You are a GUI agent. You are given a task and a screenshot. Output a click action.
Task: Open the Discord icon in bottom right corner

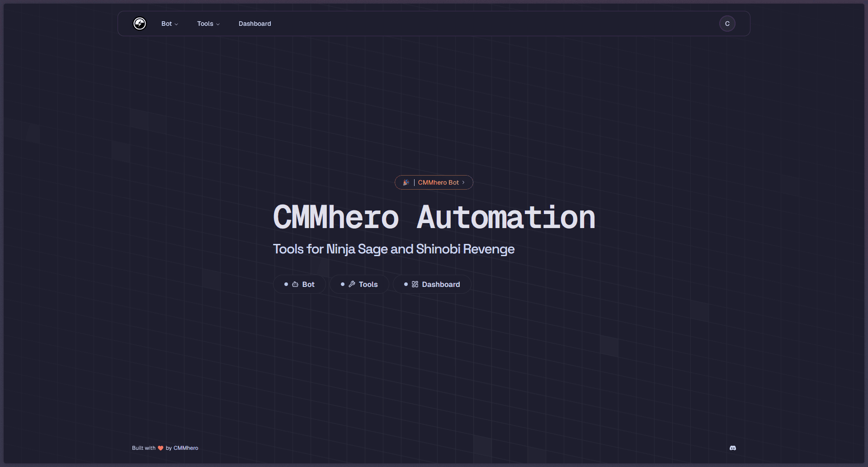click(x=732, y=448)
